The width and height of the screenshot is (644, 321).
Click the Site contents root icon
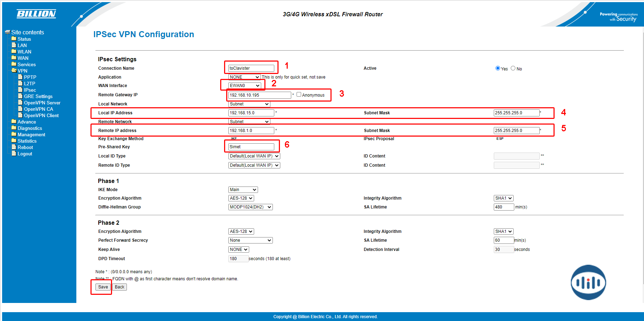(7, 32)
